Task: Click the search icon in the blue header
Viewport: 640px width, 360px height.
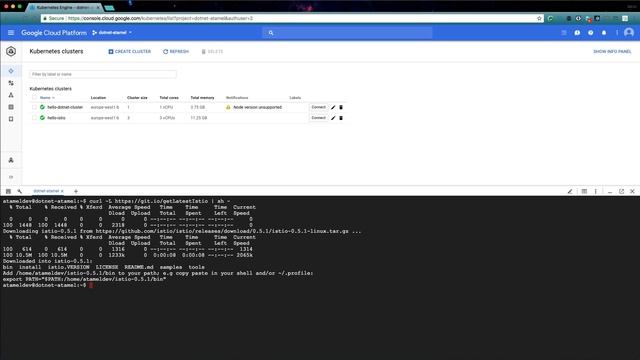Action: pyautogui.click(x=271, y=33)
